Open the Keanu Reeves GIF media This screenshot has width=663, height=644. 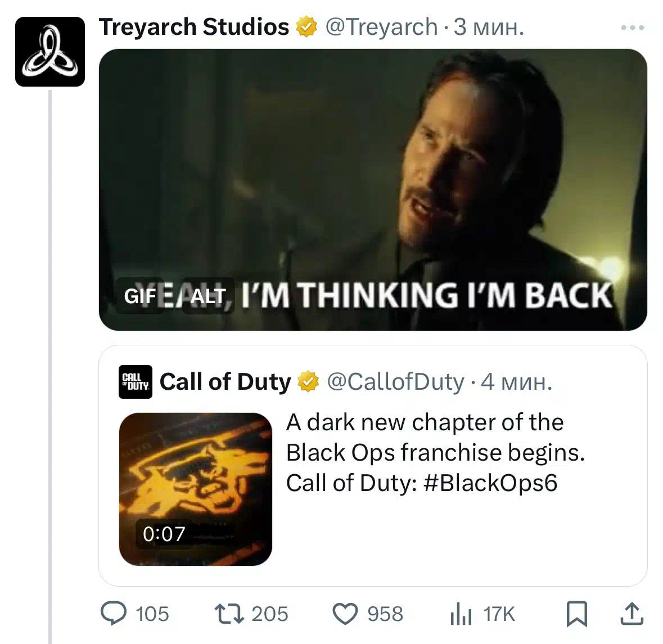pyautogui.click(x=373, y=190)
